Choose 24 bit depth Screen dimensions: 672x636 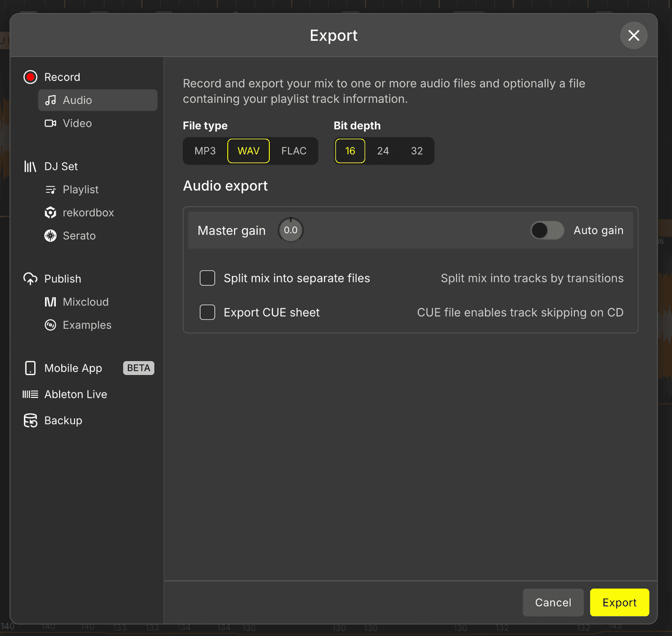[x=383, y=151]
